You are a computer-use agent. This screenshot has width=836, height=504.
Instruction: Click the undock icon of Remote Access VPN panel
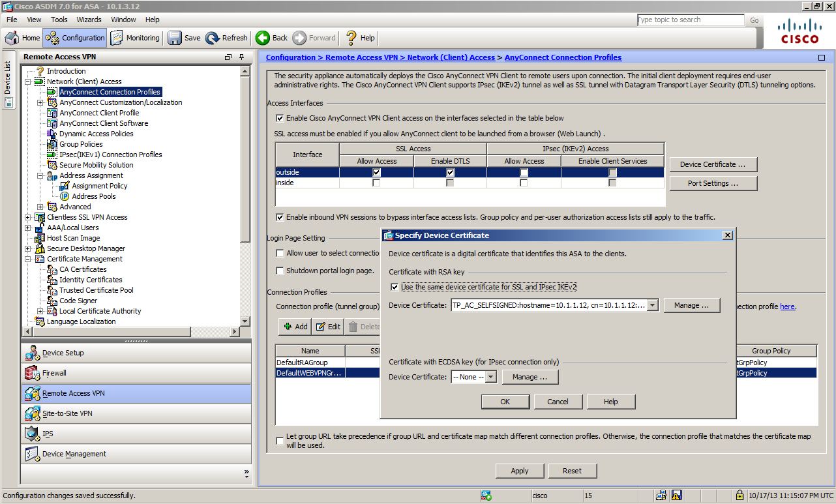(228, 57)
